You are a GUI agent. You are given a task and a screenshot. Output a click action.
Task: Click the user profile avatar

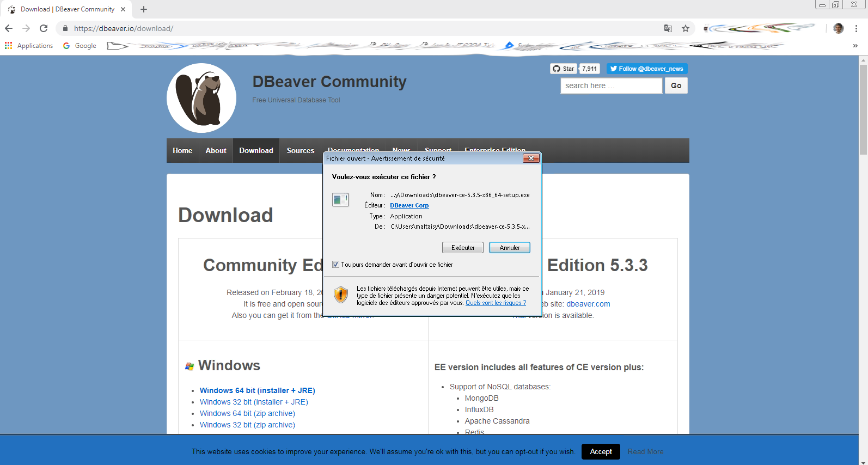[x=839, y=28]
